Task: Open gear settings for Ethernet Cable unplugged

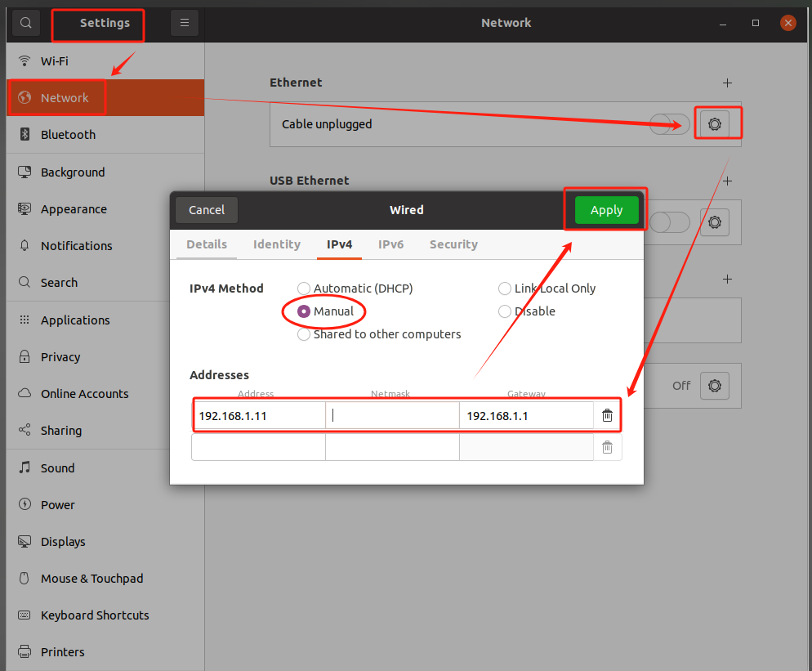Action: click(715, 124)
